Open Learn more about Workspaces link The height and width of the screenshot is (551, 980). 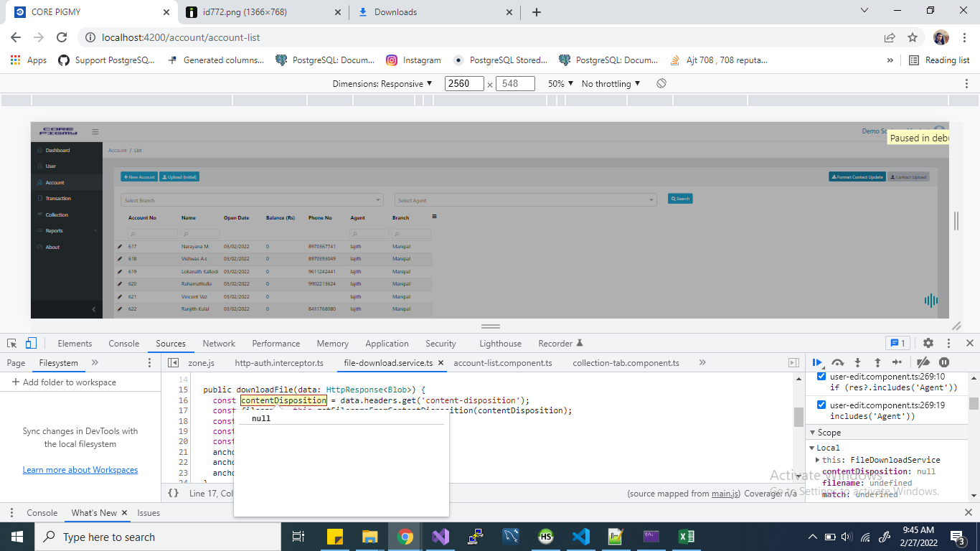(x=80, y=470)
